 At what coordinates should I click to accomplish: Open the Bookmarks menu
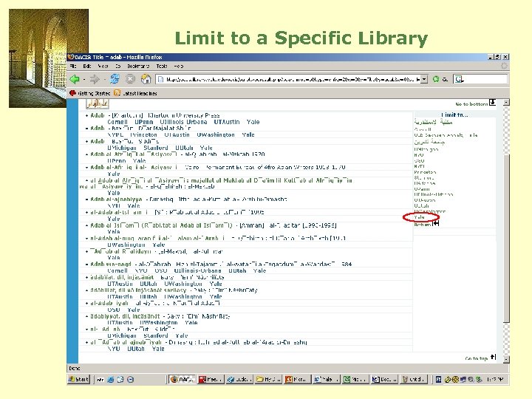138,66
